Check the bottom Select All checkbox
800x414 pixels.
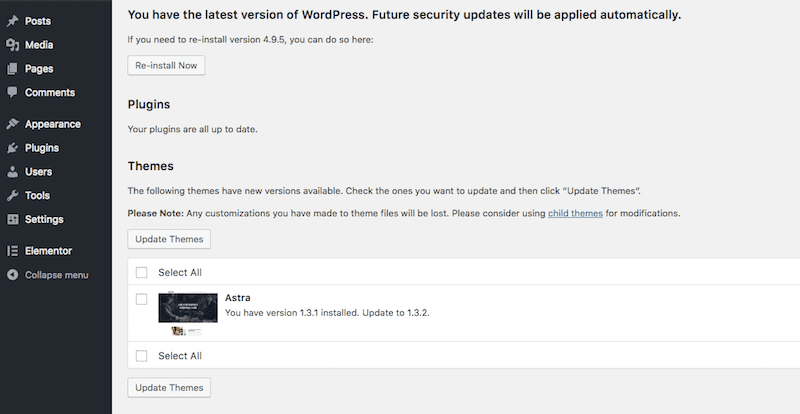click(141, 356)
